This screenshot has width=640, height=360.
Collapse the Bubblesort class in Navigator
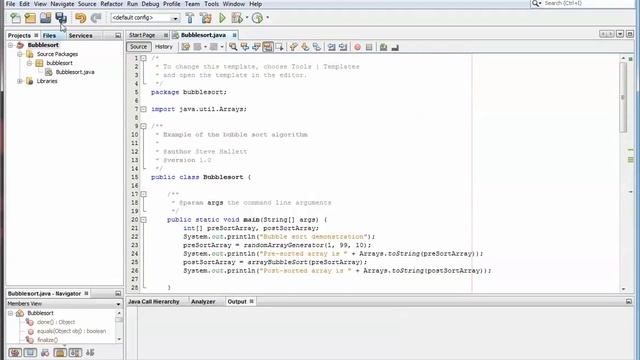[11, 313]
